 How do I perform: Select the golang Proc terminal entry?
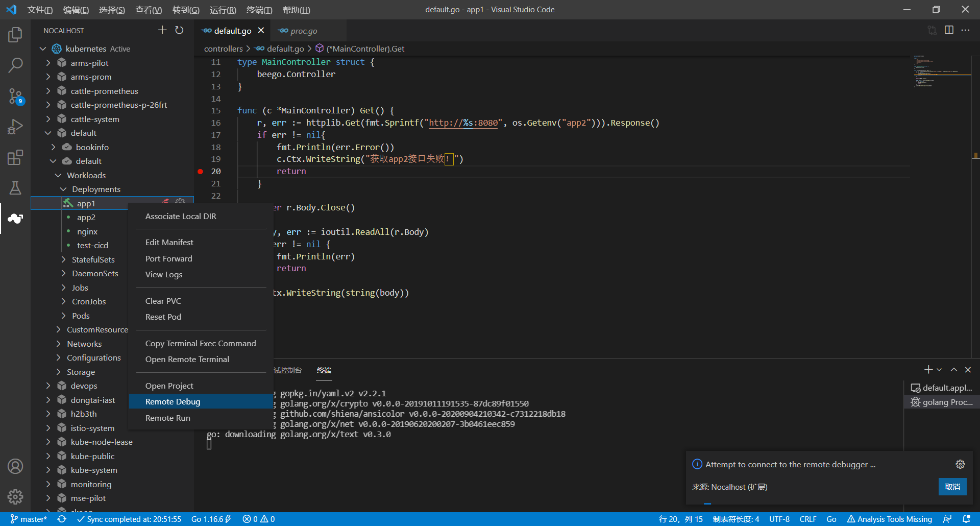click(942, 402)
